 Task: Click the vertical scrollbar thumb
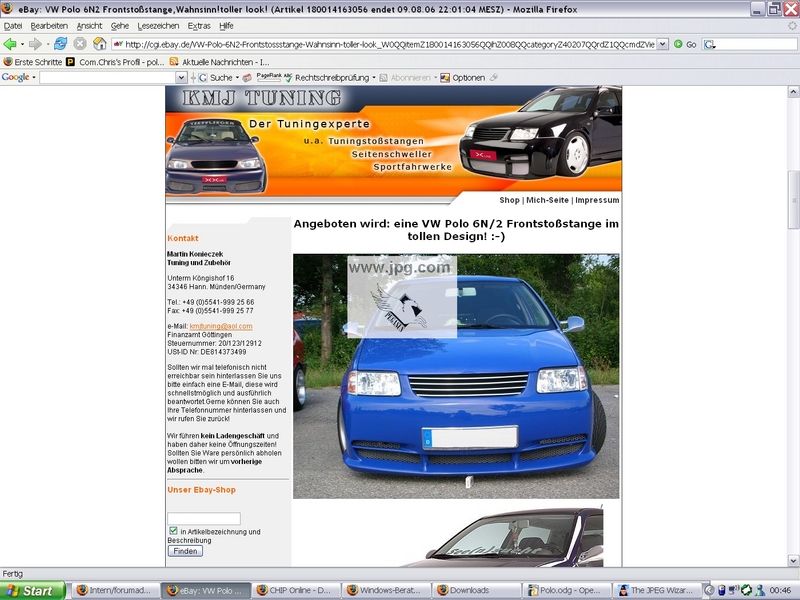(x=793, y=200)
